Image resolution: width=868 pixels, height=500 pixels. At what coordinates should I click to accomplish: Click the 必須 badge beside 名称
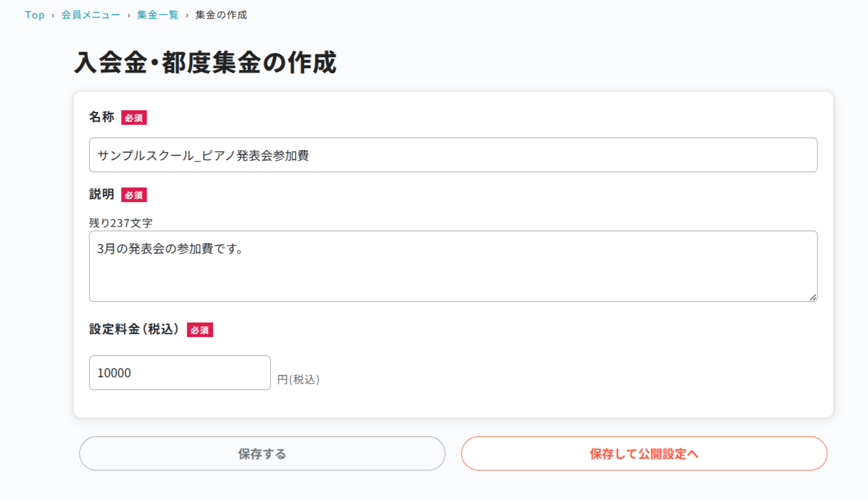pyautogui.click(x=134, y=118)
